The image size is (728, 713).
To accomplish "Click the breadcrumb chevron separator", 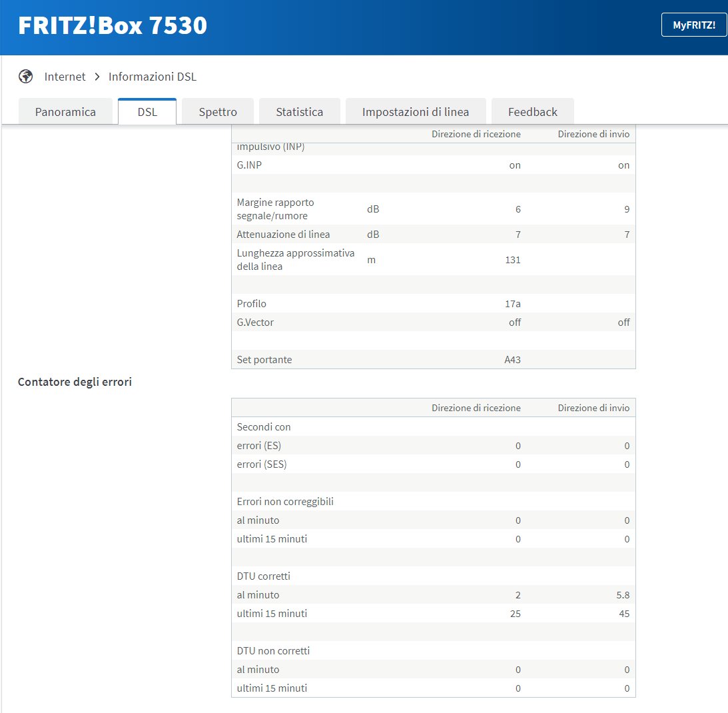I will click(97, 77).
